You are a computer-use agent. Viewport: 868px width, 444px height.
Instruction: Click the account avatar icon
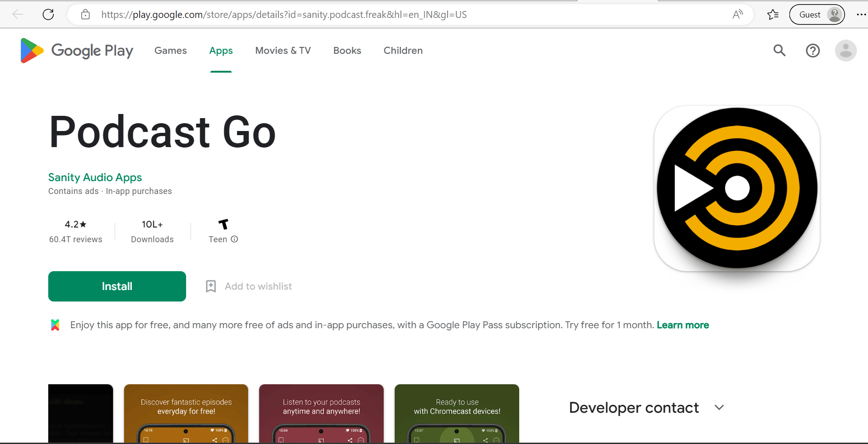point(845,51)
